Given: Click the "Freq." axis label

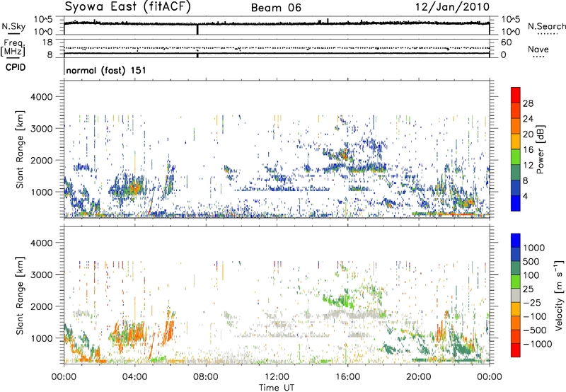Looking at the screenshot, I should pos(13,43).
